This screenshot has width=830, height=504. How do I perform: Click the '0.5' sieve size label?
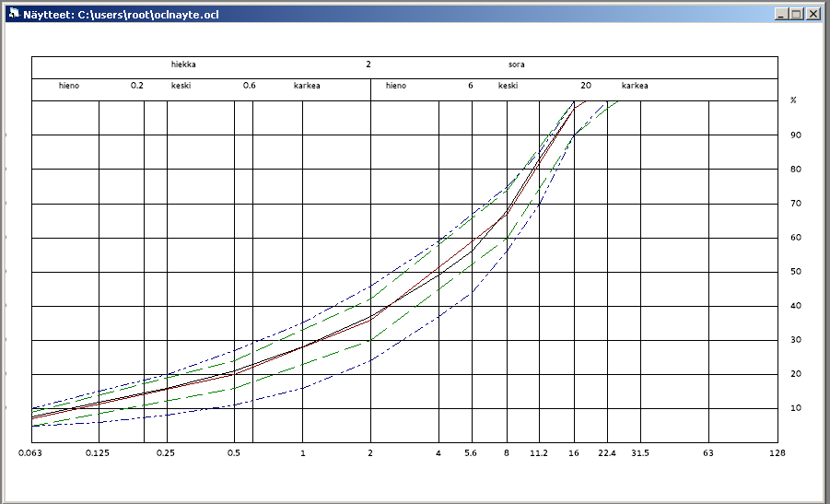pyautogui.click(x=233, y=453)
